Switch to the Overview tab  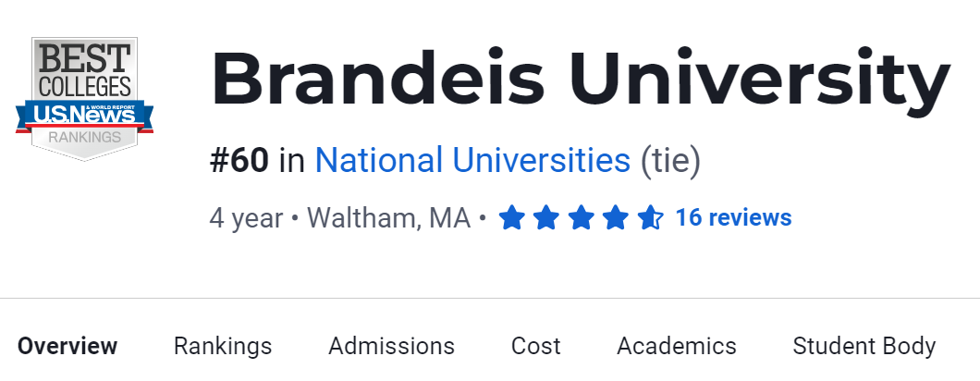point(67,346)
